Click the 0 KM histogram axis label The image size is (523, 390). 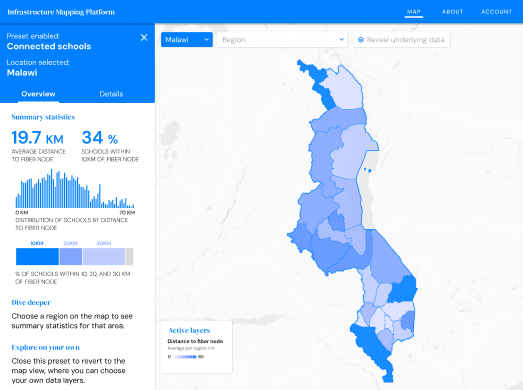(22, 213)
